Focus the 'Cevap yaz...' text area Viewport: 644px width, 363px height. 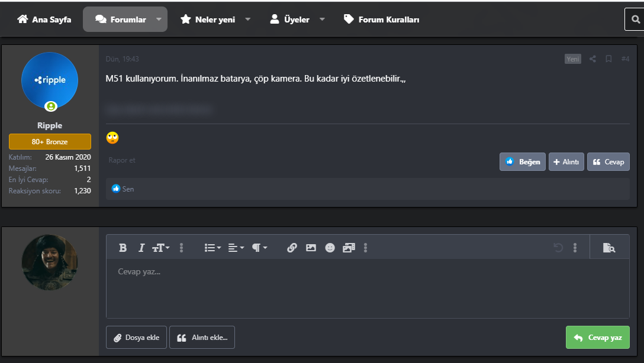pyautogui.click(x=368, y=289)
